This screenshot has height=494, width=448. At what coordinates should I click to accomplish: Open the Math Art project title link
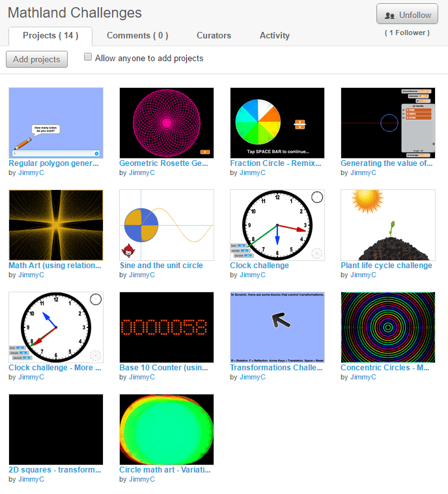[x=55, y=266]
